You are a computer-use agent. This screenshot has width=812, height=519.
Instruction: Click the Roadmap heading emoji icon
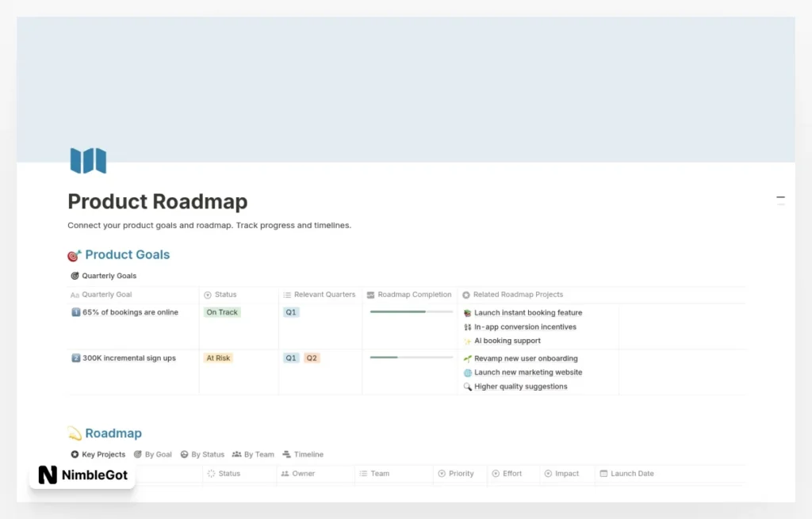75,433
